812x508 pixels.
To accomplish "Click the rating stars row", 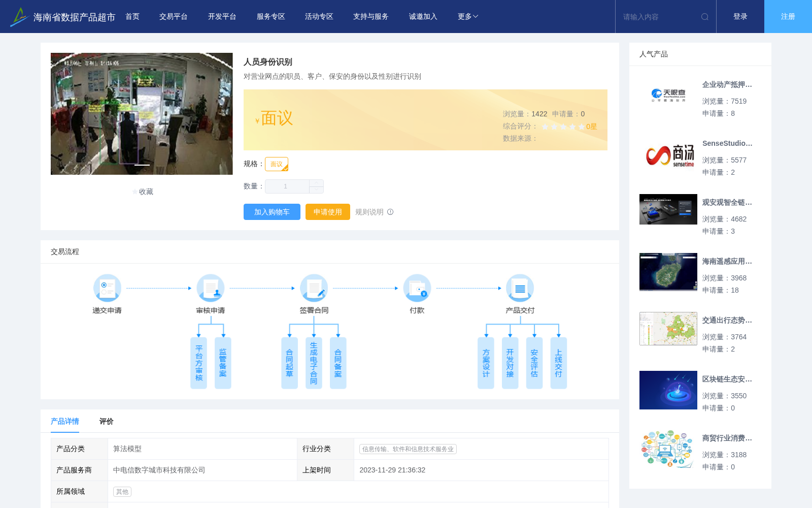I will (x=563, y=126).
